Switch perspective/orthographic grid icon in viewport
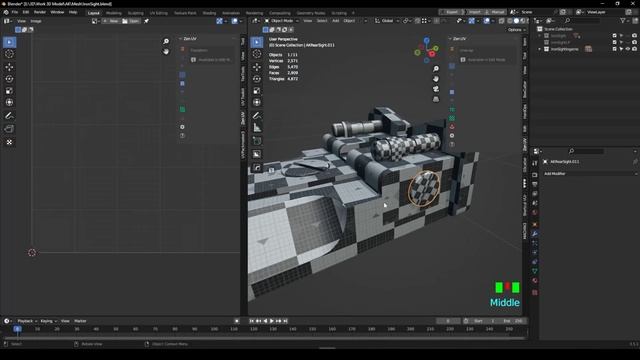Screen dimensions: 640x360 436,99
